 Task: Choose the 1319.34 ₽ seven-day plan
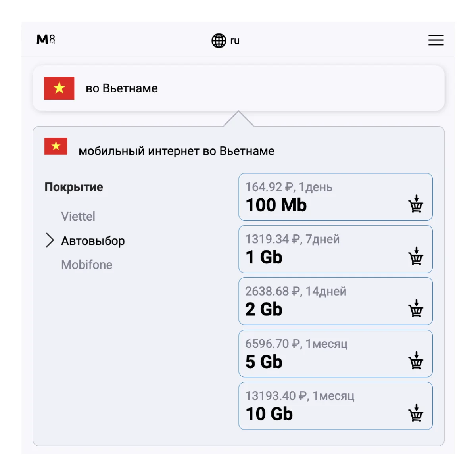pyautogui.click(x=317, y=249)
